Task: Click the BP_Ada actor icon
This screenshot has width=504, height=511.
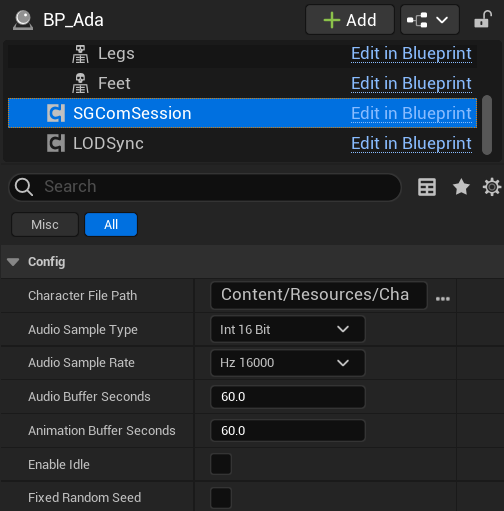Action: [x=23, y=20]
